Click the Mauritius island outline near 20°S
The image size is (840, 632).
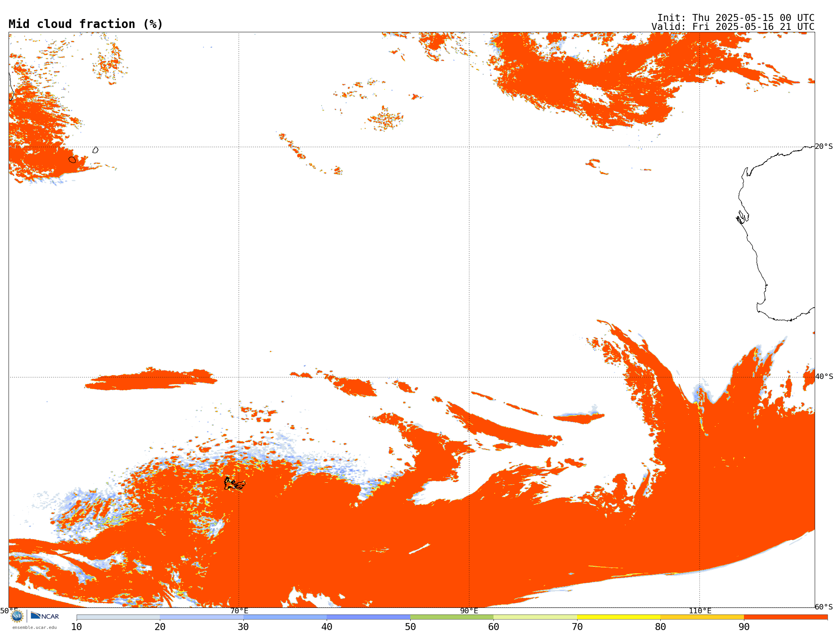click(95, 150)
